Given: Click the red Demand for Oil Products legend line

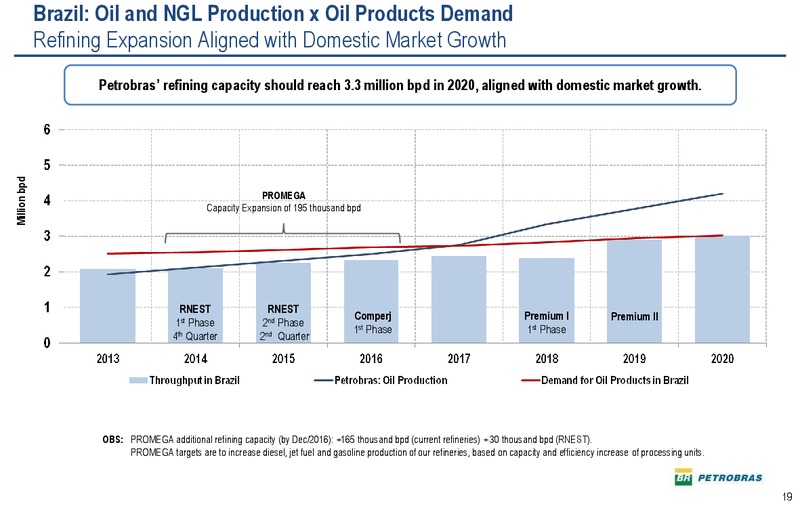Looking at the screenshot, I should pyautogui.click(x=530, y=380).
